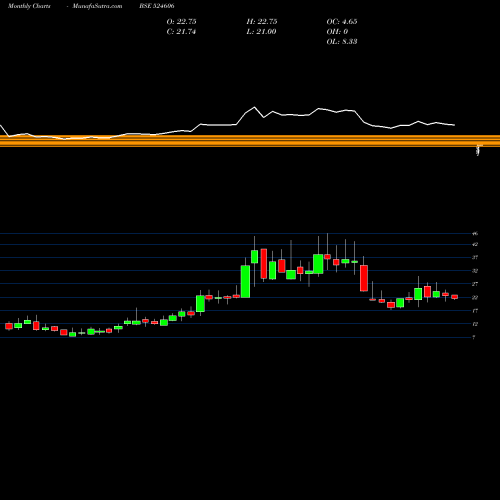Click the low value "L: 21.00"
The height and width of the screenshot is (500, 500).
(x=261, y=32)
